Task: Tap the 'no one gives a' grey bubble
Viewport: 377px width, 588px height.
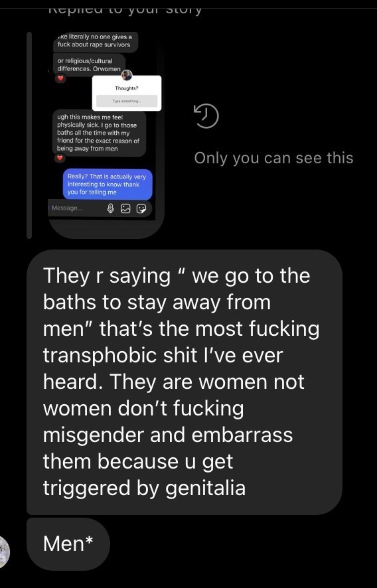Action: (96, 41)
